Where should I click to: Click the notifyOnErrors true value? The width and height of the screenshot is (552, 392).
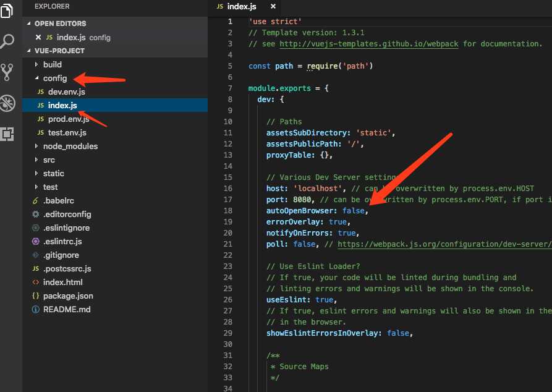click(347, 233)
